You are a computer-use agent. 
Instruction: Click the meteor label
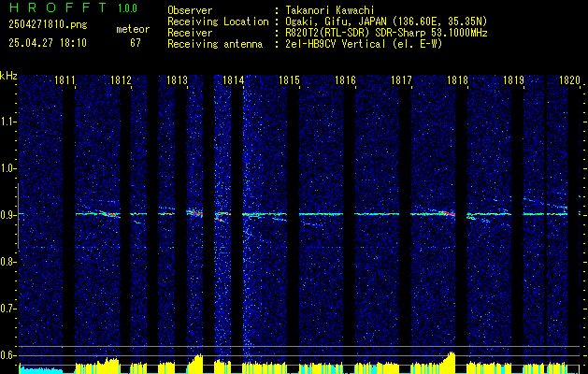pyautogui.click(x=133, y=29)
